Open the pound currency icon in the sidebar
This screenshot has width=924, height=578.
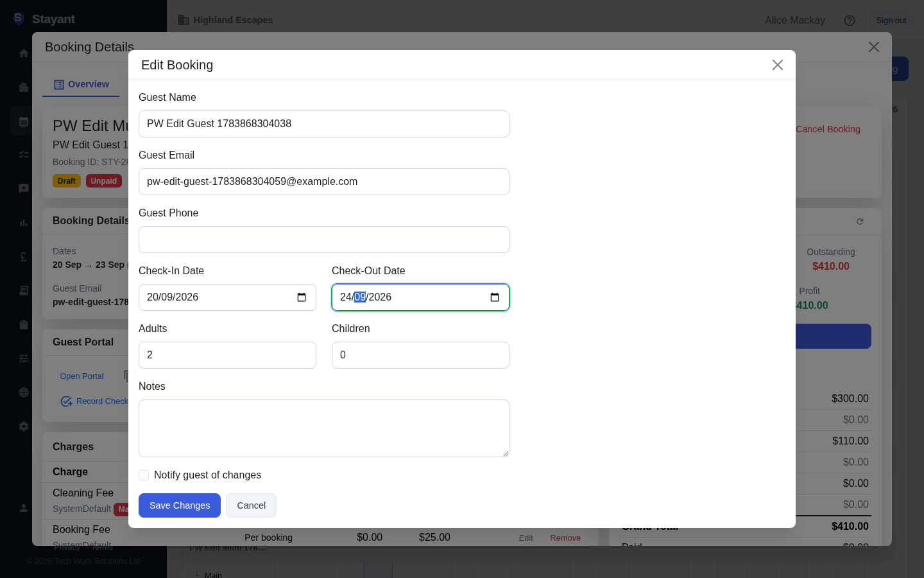tap(24, 257)
